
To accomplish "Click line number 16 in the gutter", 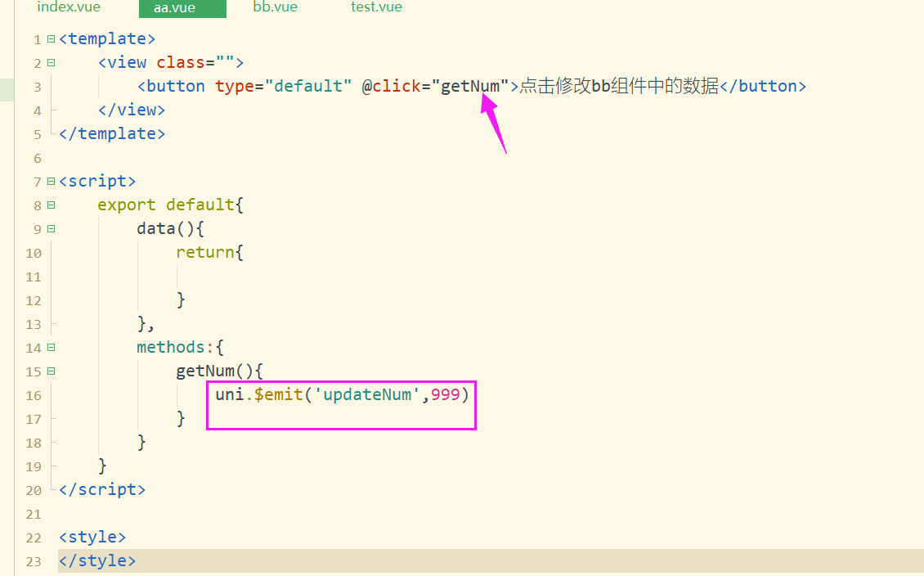I will (x=34, y=396).
